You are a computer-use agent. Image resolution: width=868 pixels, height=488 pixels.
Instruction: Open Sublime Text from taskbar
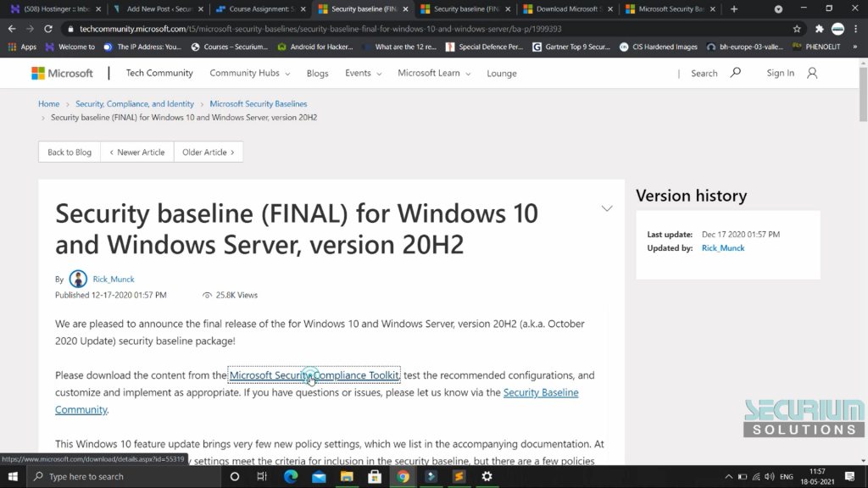459,476
